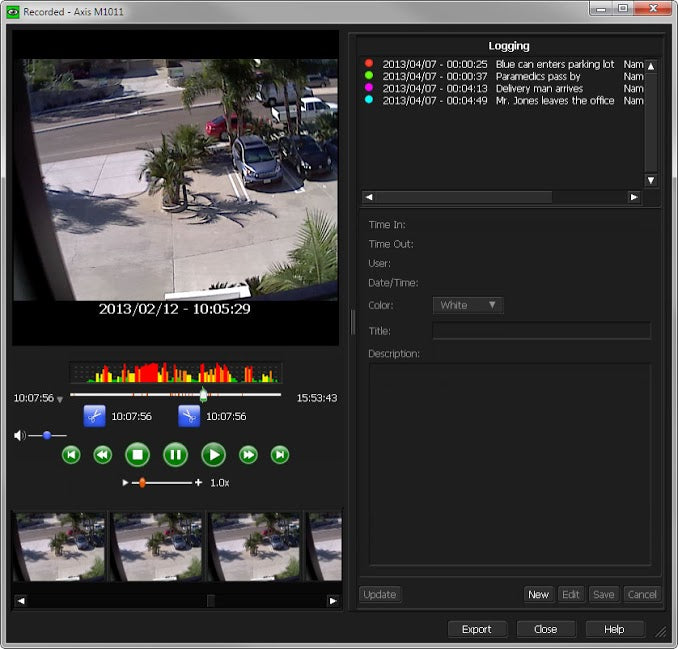678x649 pixels.
Task: Select the 'Delivery man arrives' log entry
Action: pyautogui.click(x=539, y=88)
